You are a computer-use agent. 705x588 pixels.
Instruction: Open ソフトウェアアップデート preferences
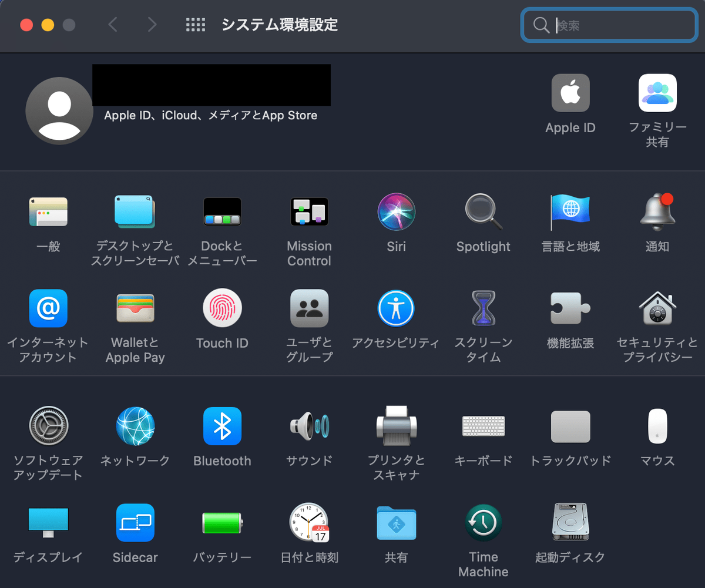click(48, 426)
